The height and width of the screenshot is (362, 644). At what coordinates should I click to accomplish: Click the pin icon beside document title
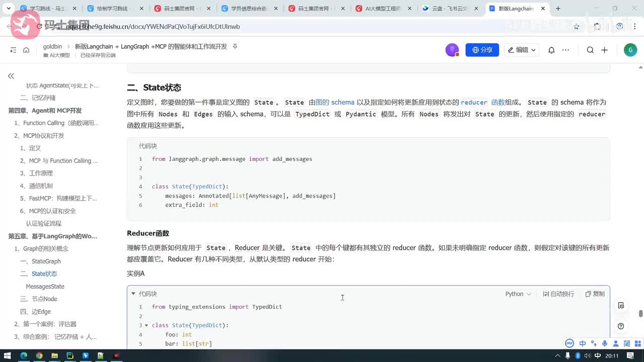point(234,46)
